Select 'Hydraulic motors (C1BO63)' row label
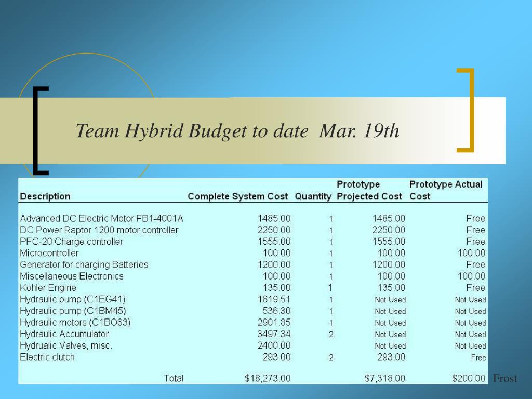 click(75, 322)
